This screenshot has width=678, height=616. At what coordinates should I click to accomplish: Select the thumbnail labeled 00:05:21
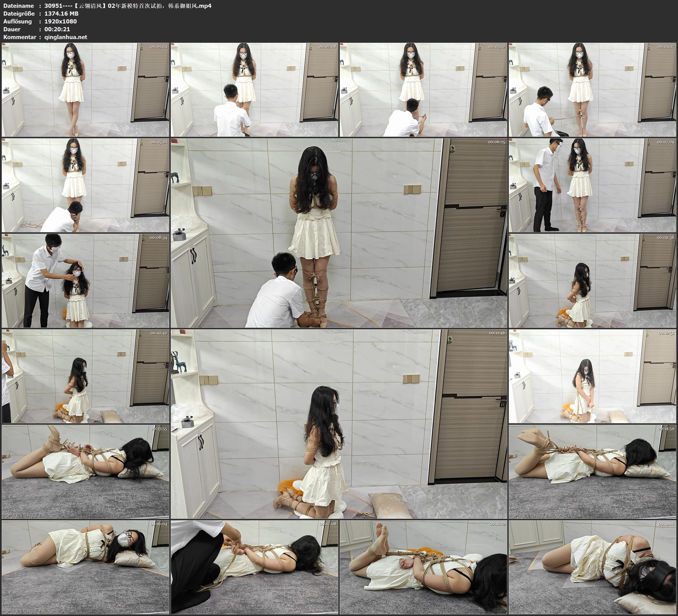85,185
